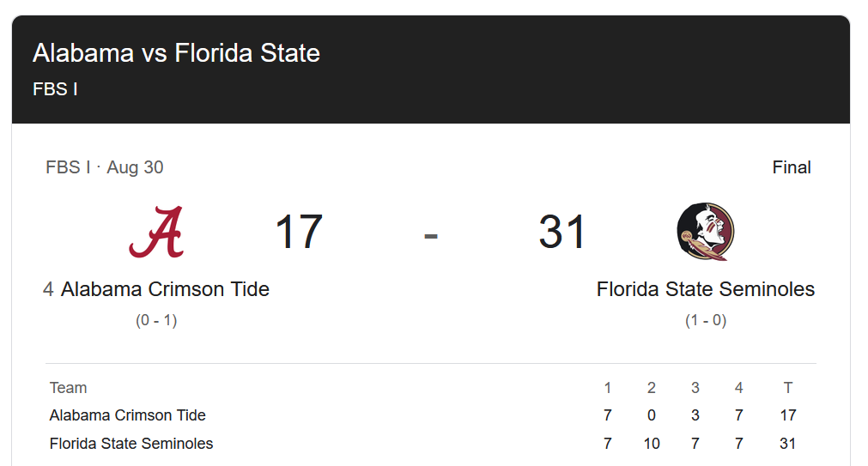868x466 pixels.
Task: Click Alabama's (0 - 1) record
Action: [156, 321]
